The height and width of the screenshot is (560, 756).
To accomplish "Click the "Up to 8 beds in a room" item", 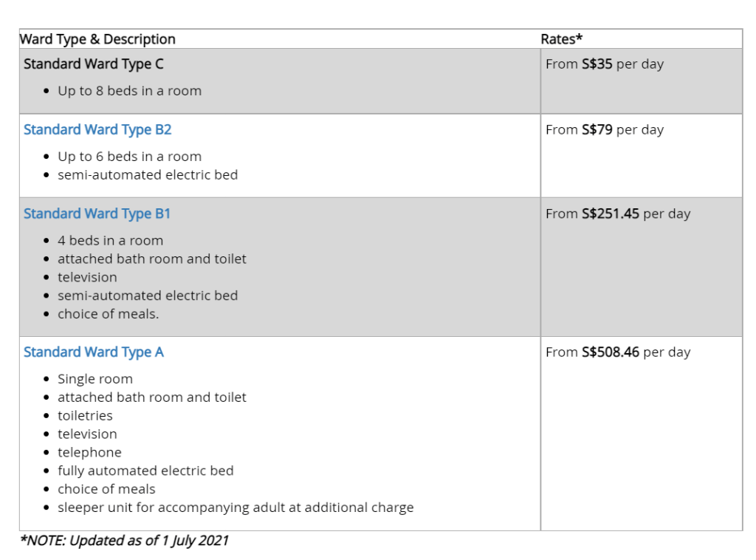I will point(129,92).
